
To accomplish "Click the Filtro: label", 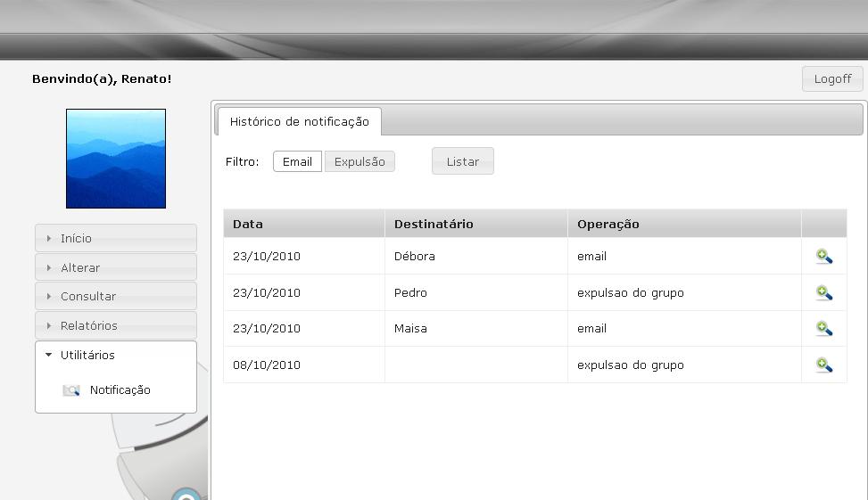I will click(242, 161).
